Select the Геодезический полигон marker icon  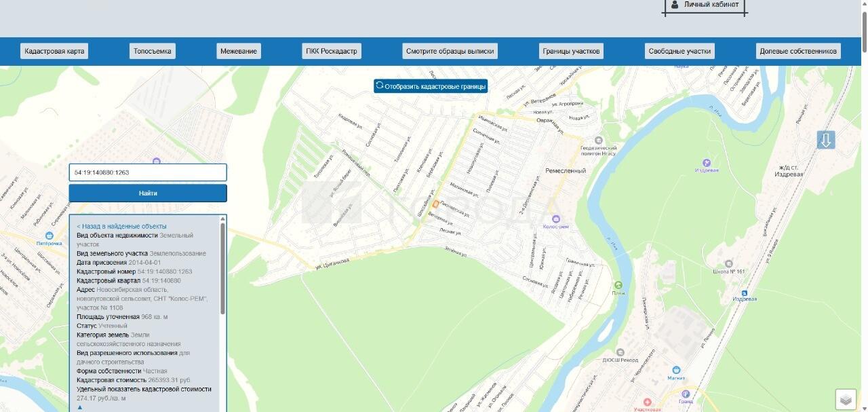point(598,141)
